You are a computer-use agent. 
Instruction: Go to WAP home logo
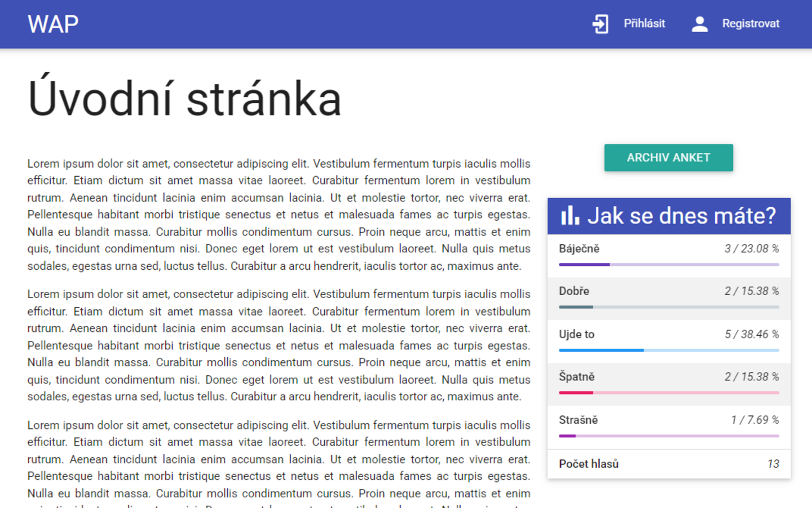[x=53, y=24]
